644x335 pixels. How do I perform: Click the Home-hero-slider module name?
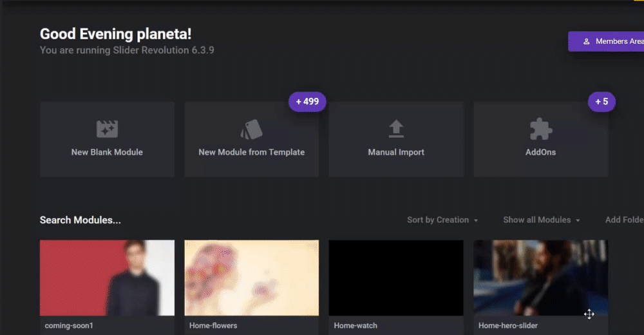[508, 325]
